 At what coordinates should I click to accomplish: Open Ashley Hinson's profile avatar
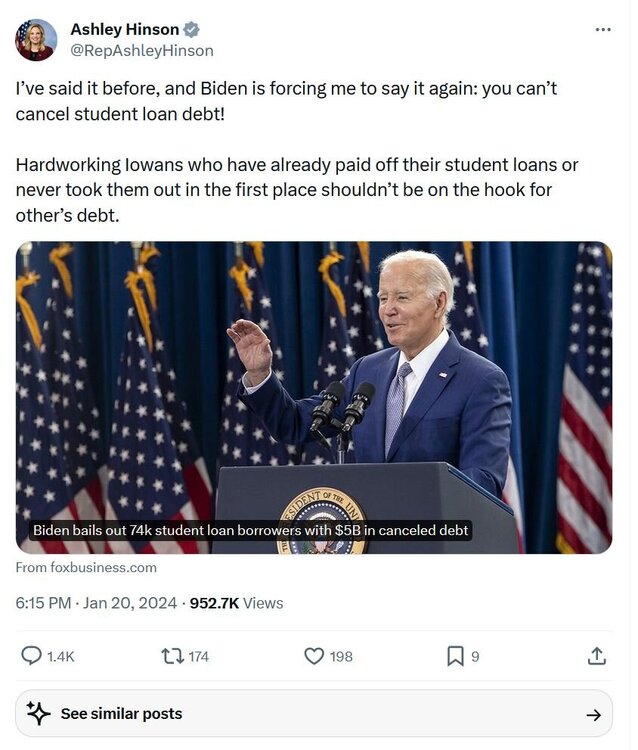coord(36,40)
